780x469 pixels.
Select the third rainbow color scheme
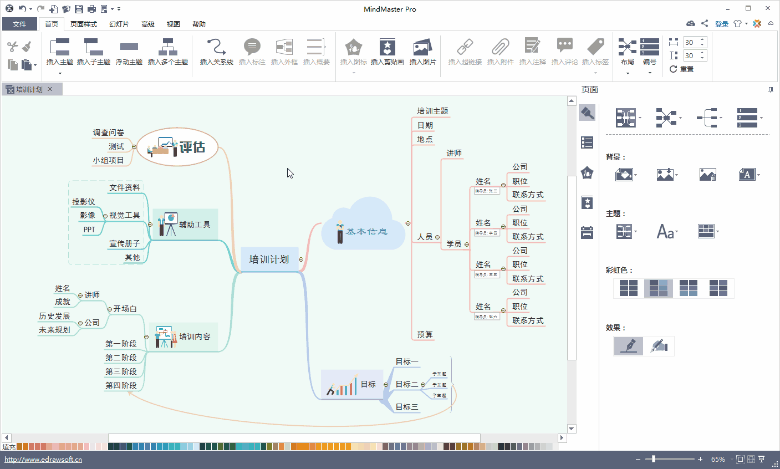tap(688, 288)
